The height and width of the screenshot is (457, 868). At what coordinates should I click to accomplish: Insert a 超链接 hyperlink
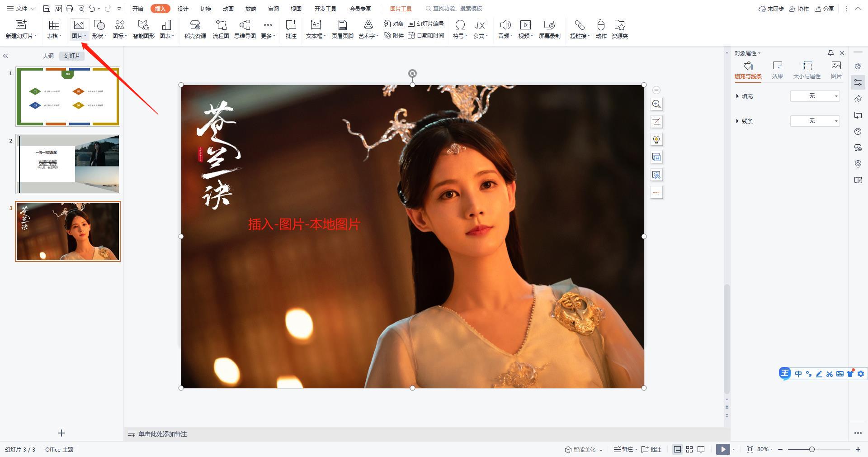580,29
